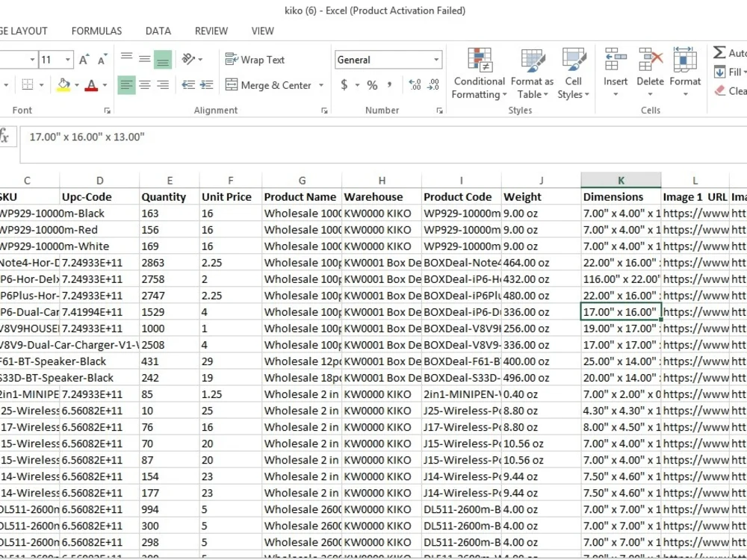Switch to the Formulas ribbon tab

[x=96, y=31]
